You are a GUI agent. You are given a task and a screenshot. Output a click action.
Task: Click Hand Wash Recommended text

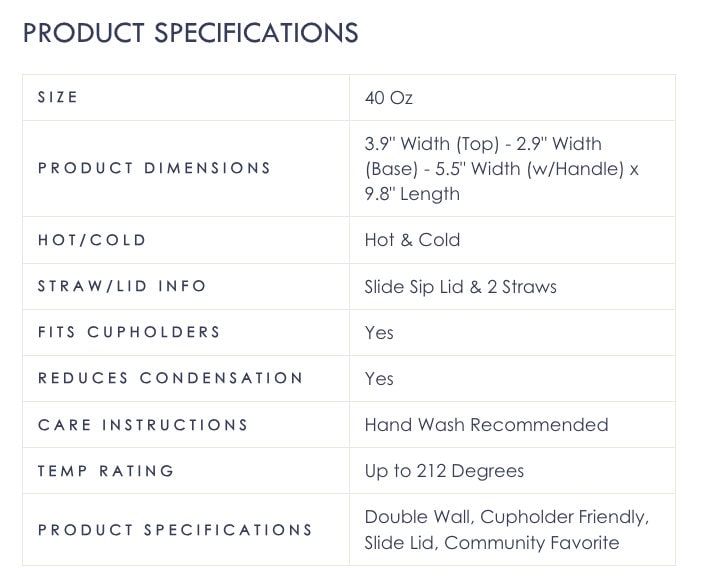[x=487, y=424]
